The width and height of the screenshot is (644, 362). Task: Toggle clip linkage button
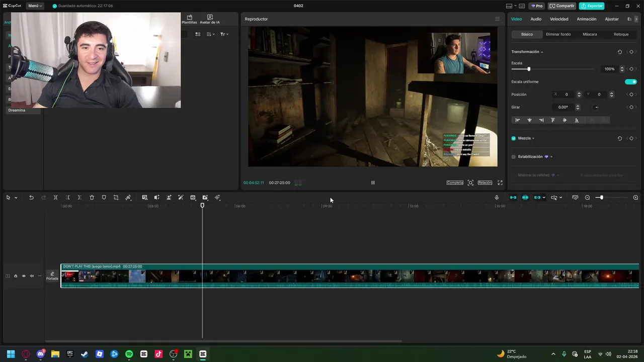click(537, 198)
